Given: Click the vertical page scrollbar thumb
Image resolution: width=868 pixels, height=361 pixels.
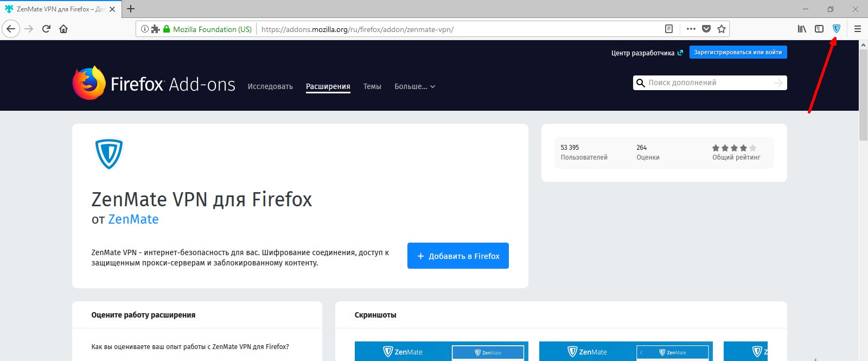Looking at the screenshot, I should 863,96.
